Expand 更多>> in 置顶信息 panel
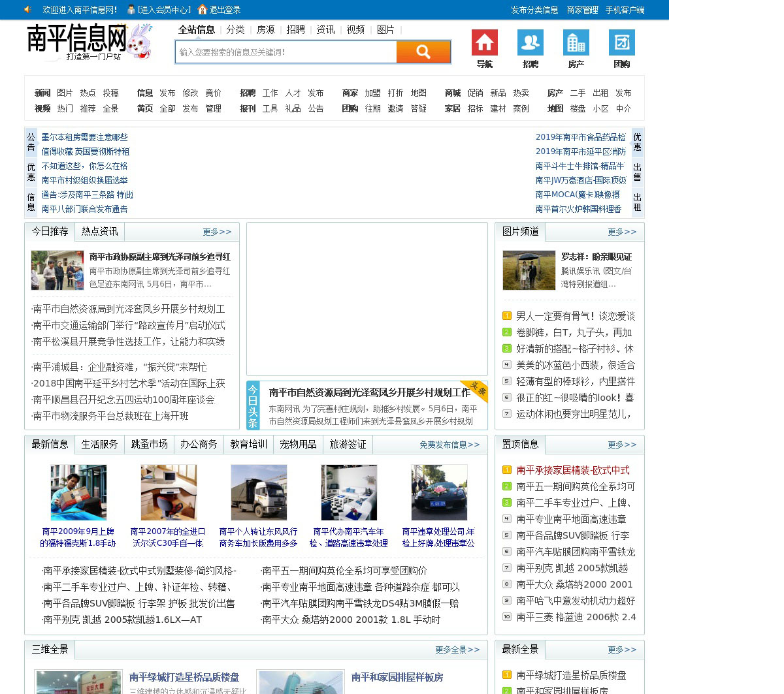This screenshot has height=694, width=784. coord(621,445)
